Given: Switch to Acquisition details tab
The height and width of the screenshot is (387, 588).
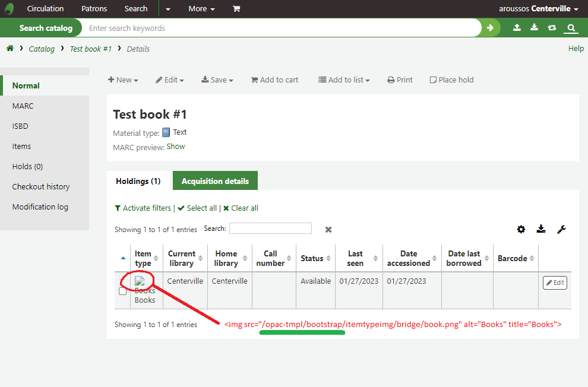Looking at the screenshot, I should coord(215,181).
